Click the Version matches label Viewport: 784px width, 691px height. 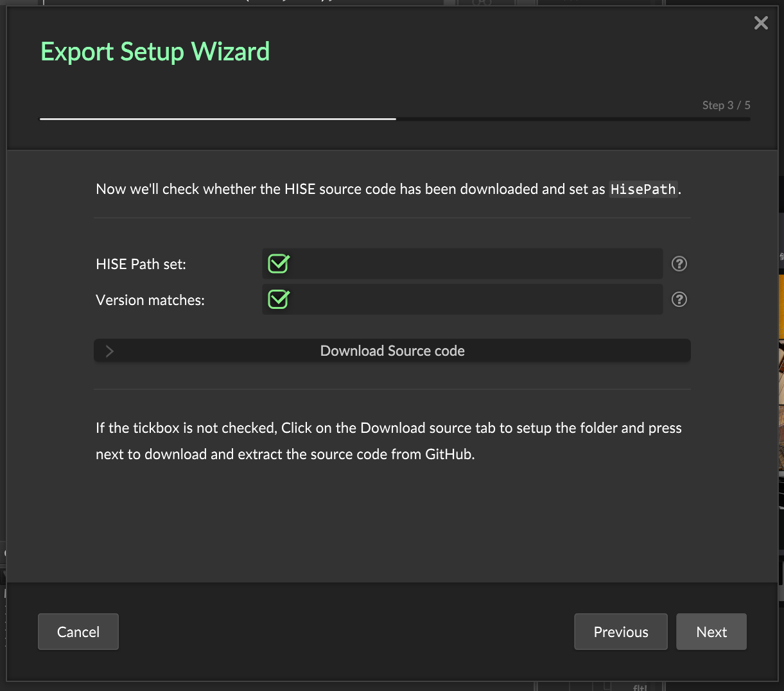150,301
